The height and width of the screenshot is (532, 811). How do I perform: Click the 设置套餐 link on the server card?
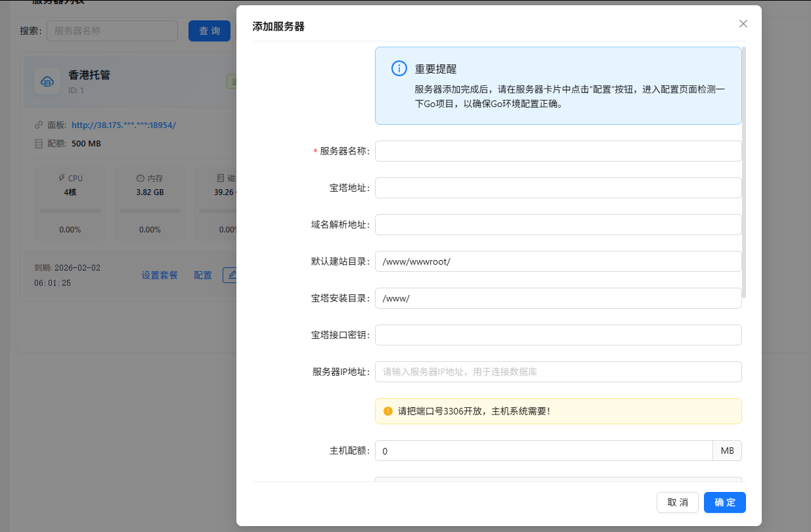(159, 275)
